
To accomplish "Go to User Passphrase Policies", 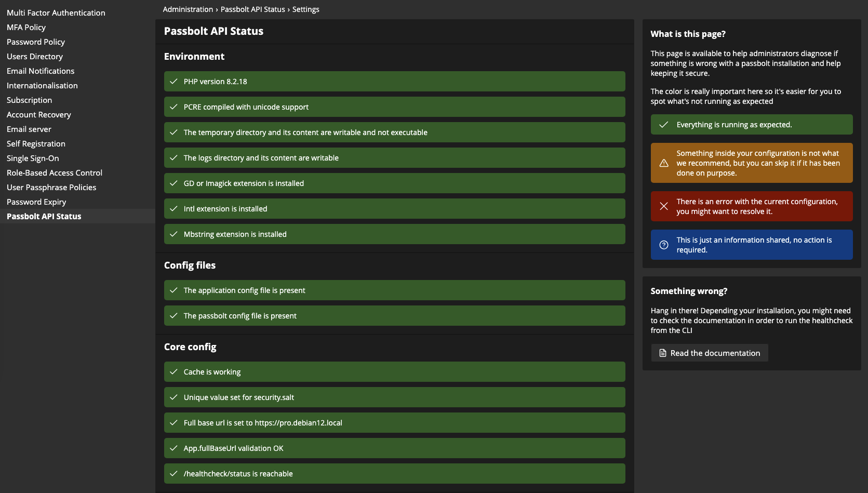I will (51, 187).
